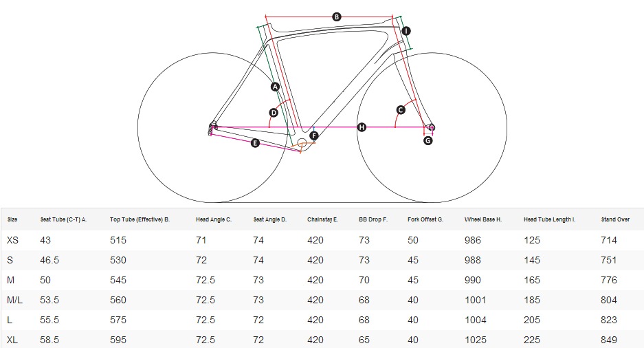
Task: Select the XL size row label
Action: (x=12, y=340)
